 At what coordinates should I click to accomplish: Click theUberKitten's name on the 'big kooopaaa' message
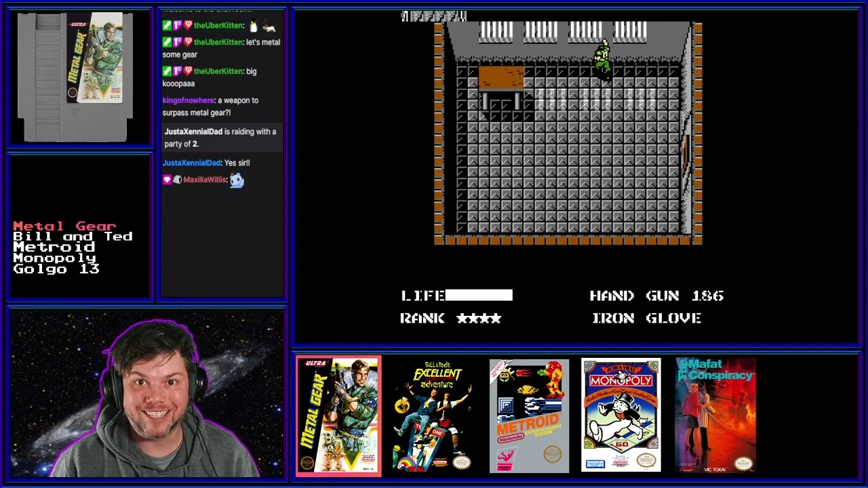(x=219, y=71)
